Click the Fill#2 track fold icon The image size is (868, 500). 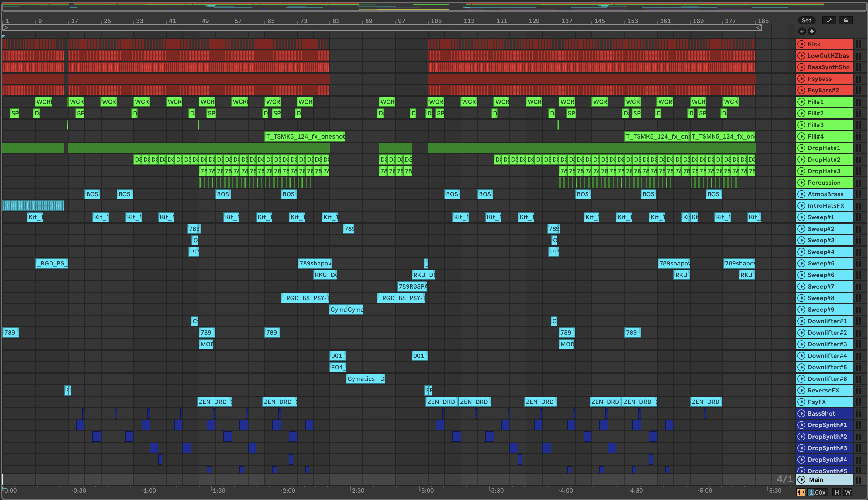click(801, 113)
